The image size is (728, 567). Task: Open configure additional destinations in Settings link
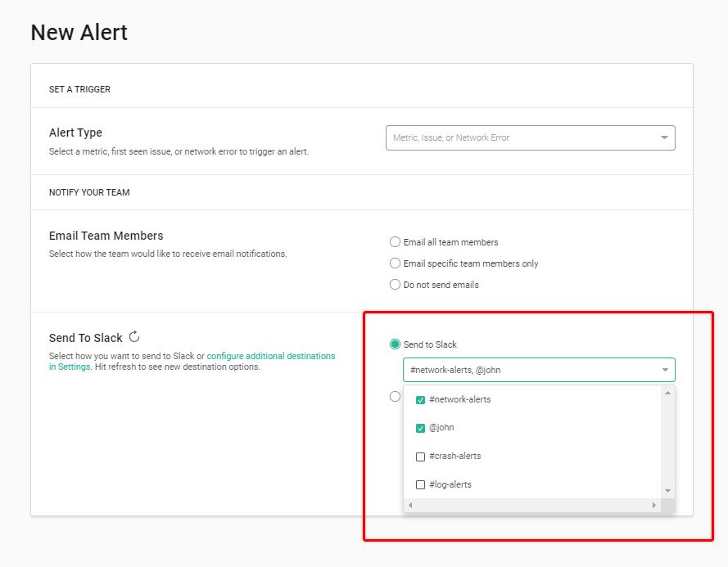(192, 361)
